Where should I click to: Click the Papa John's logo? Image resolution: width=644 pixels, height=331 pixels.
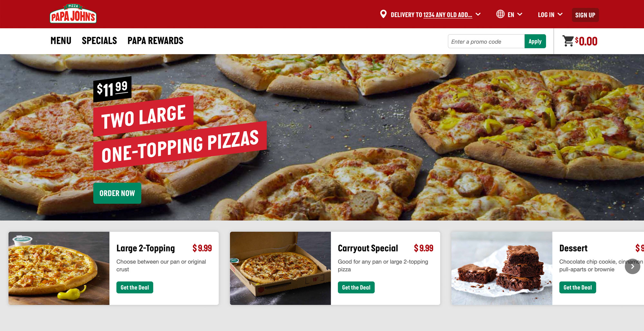tap(73, 14)
